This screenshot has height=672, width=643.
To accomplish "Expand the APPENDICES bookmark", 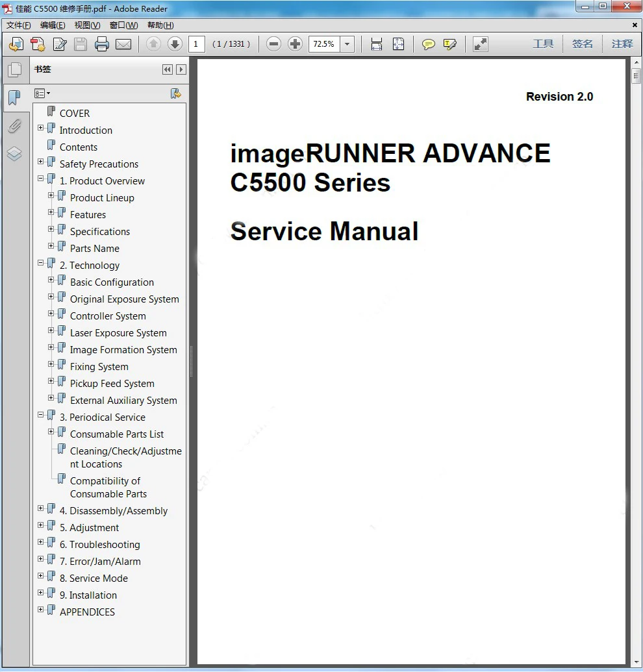I will pyautogui.click(x=41, y=610).
